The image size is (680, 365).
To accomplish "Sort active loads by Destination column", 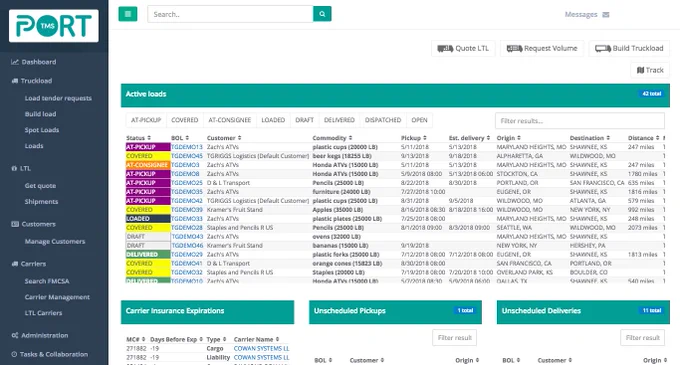I will point(590,138).
